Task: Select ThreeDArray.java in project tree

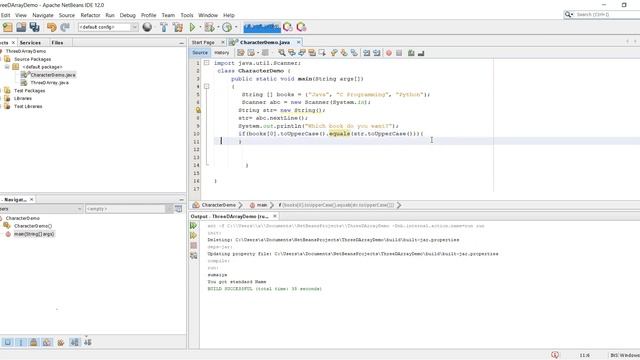Action: click(49, 82)
